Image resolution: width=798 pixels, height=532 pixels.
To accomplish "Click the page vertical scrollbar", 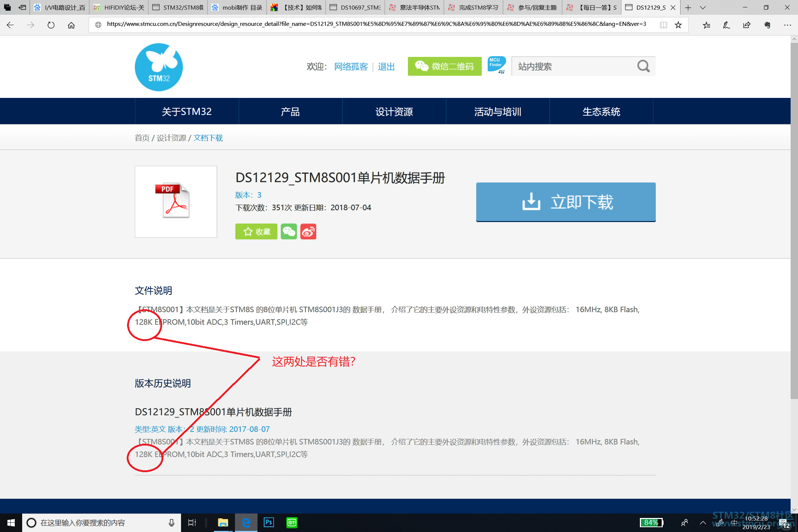I will click(x=794, y=220).
